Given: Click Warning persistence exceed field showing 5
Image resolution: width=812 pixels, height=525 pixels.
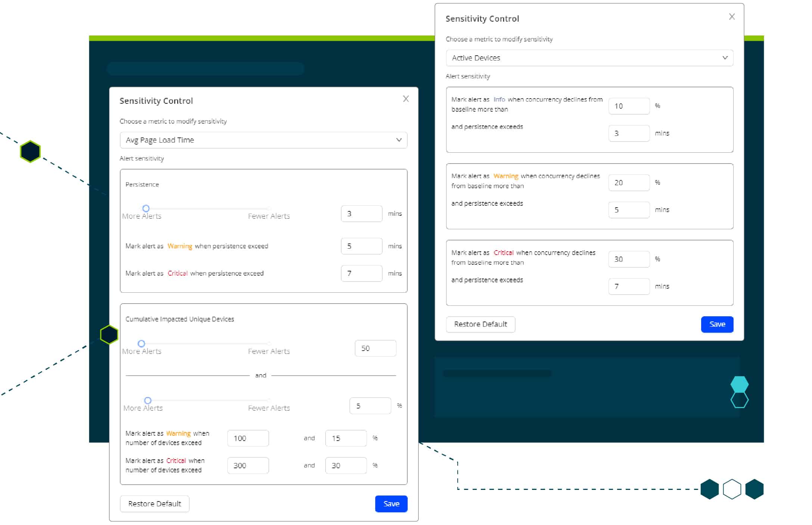Looking at the screenshot, I should 361,246.
